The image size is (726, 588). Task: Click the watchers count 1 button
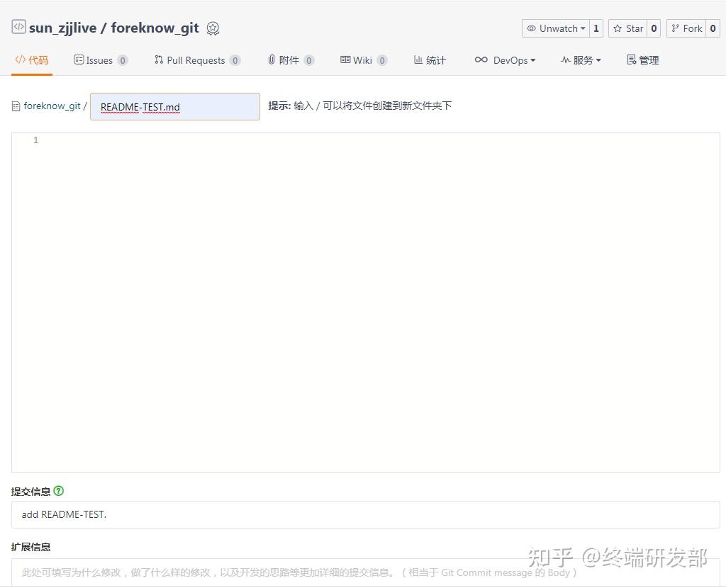coord(596,28)
